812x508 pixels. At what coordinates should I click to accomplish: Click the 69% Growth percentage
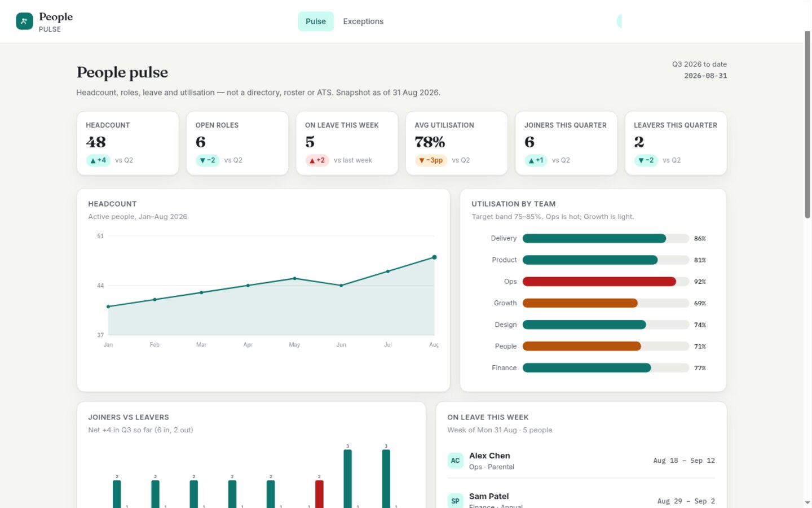[x=700, y=303]
